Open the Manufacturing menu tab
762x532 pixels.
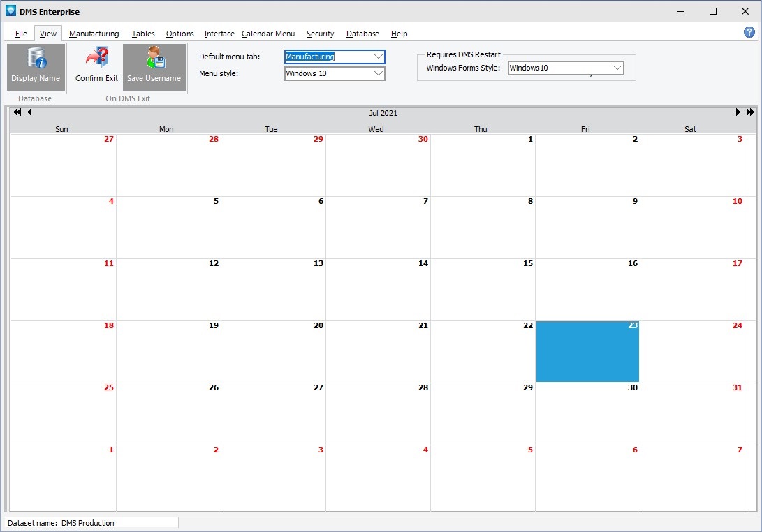click(94, 34)
